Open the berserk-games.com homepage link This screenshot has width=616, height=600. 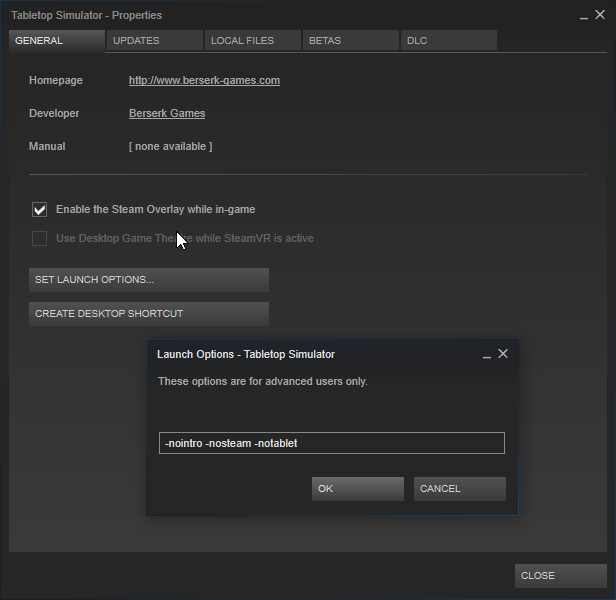[x=204, y=81]
